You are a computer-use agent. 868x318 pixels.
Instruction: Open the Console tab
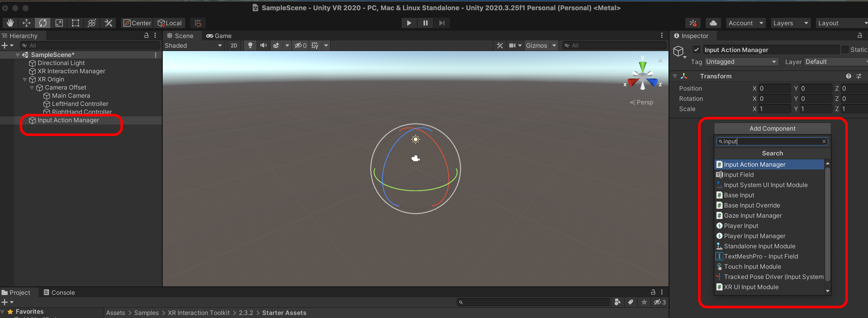coord(59,292)
